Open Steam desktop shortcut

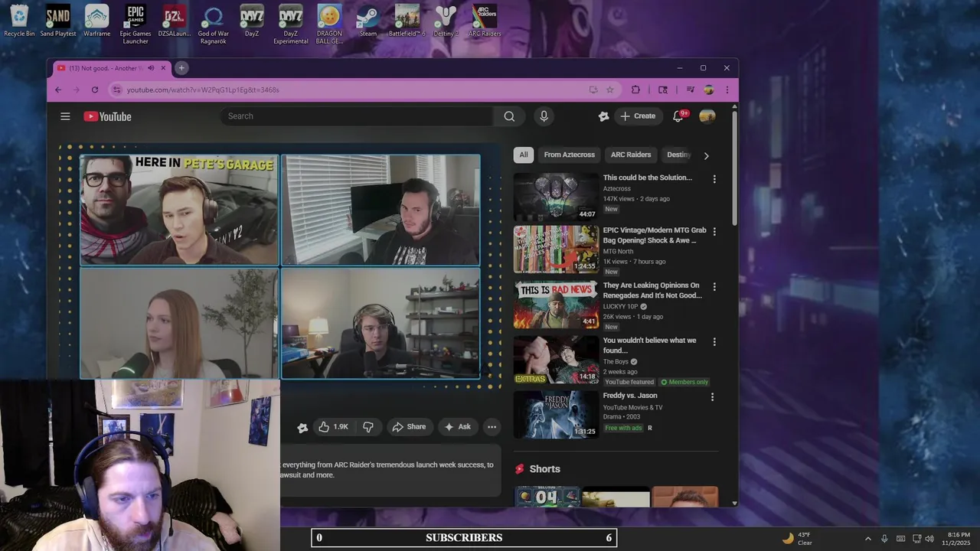click(368, 21)
